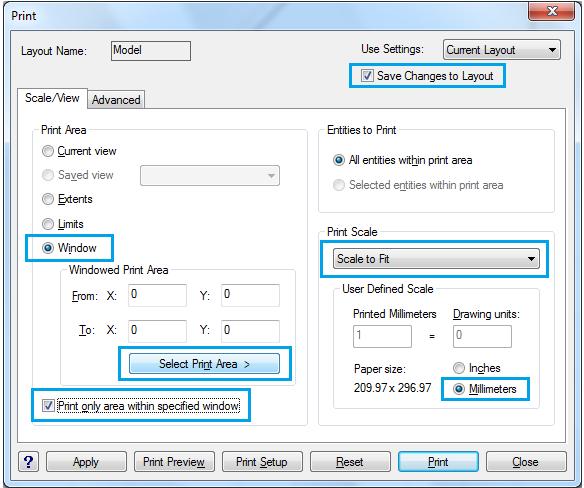Viewport: 584px width, 488px height.
Task: Click the To Y coordinate field
Action: [250, 331]
